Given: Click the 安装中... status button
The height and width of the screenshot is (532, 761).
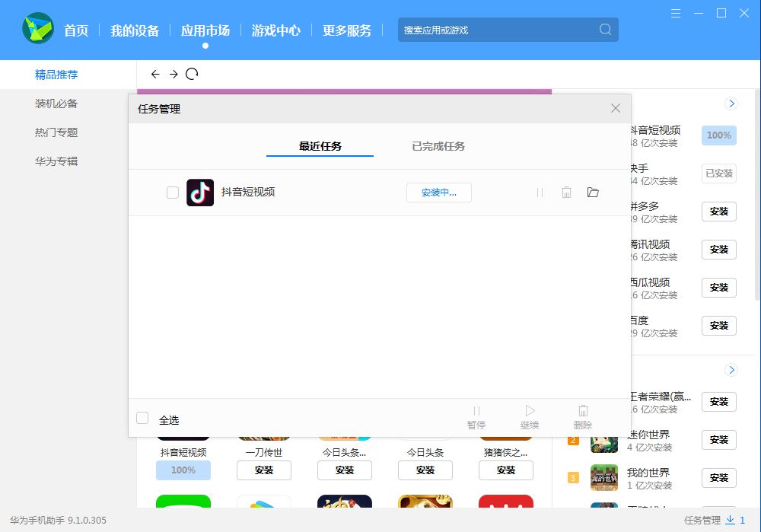Looking at the screenshot, I should (x=438, y=193).
